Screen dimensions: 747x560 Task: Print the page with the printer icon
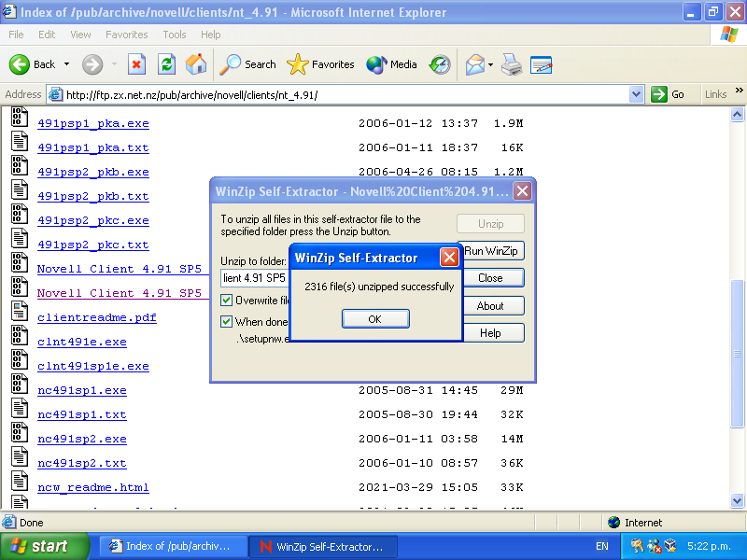(512, 64)
